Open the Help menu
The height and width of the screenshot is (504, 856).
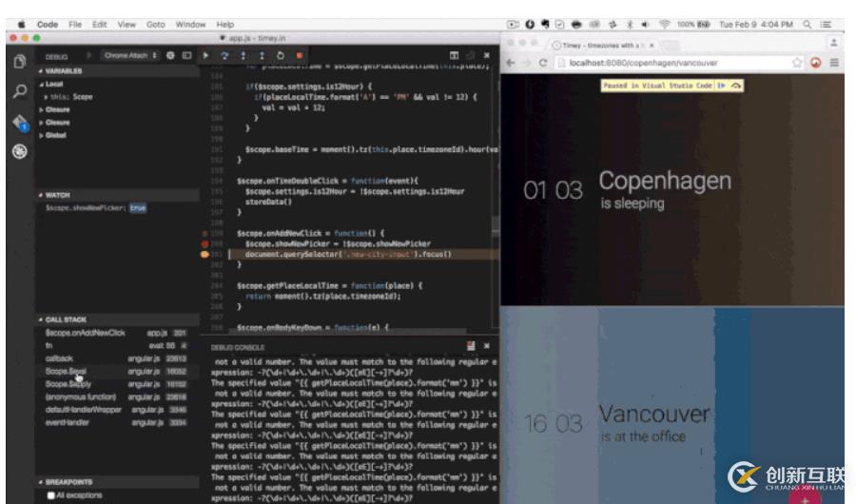point(224,25)
